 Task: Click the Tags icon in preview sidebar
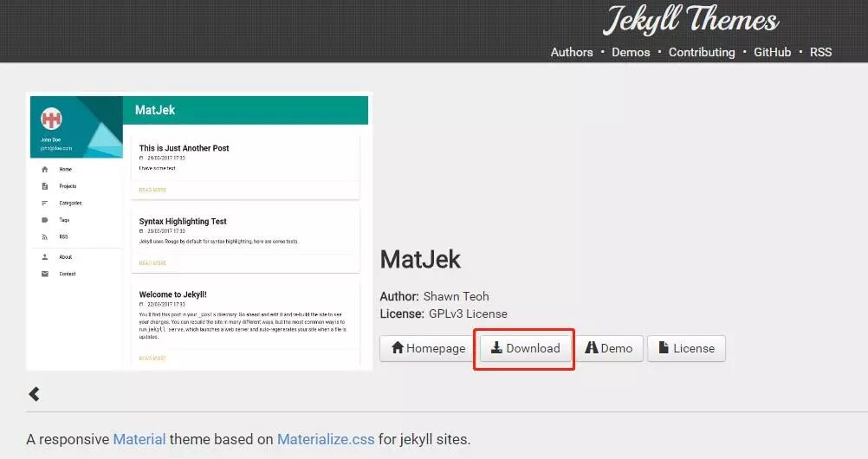pyautogui.click(x=45, y=220)
